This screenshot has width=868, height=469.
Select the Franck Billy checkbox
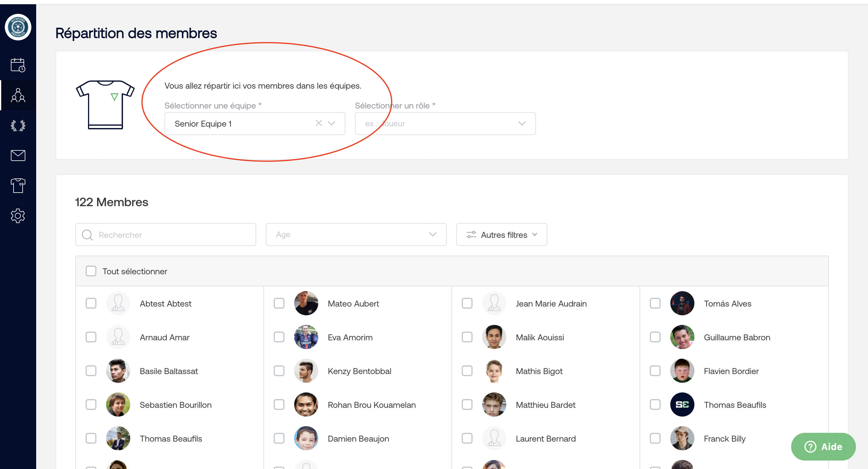(x=655, y=438)
